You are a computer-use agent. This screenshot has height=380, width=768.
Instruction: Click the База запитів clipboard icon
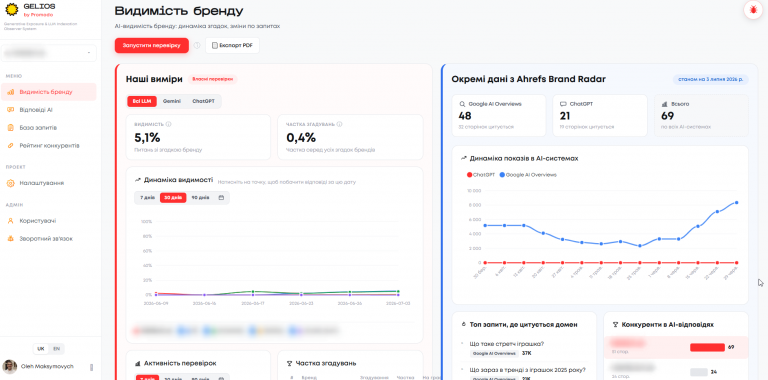[11, 128]
